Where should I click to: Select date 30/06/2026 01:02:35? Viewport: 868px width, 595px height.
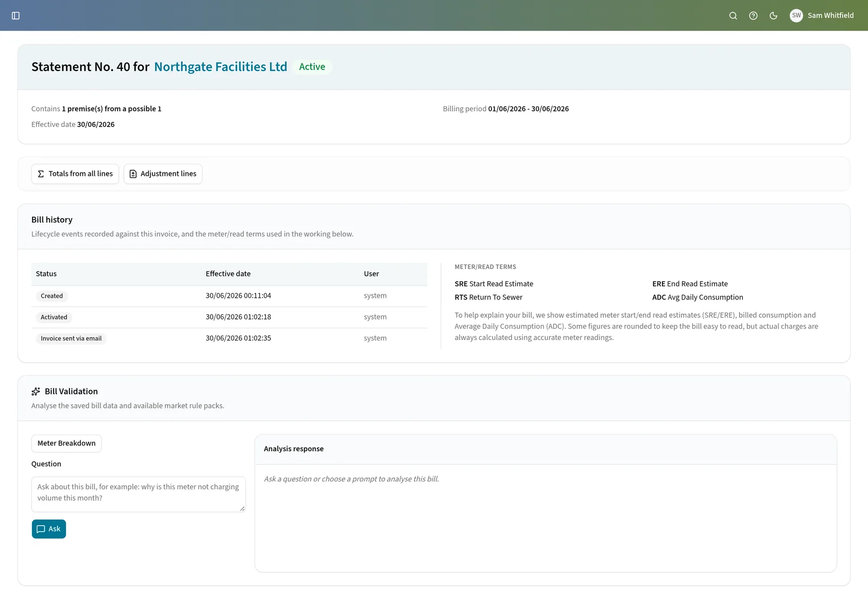[238, 338]
